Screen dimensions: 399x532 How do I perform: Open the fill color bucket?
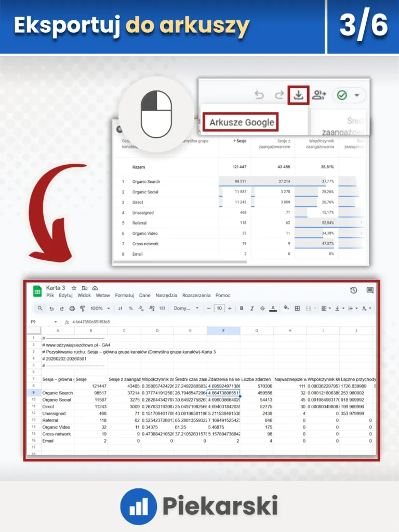pos(286,308)
